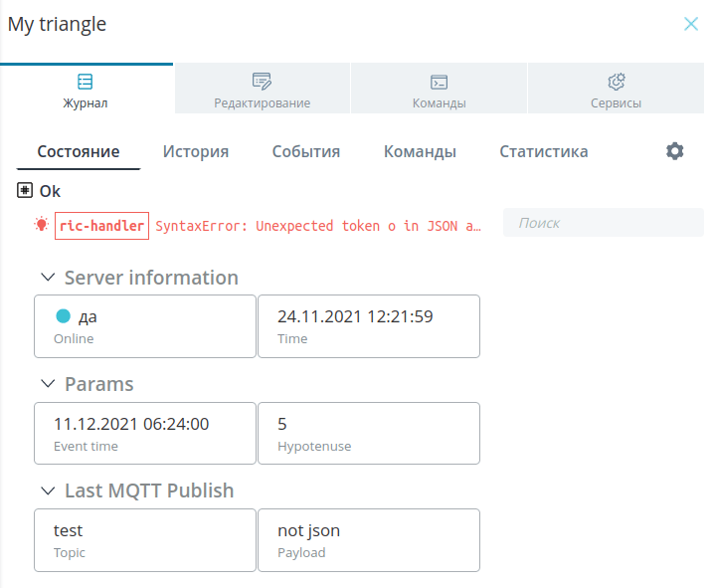This screenshot has height=588, width=712.
Task: Collapse the Last MQTT Publish section
Action: 48,490
